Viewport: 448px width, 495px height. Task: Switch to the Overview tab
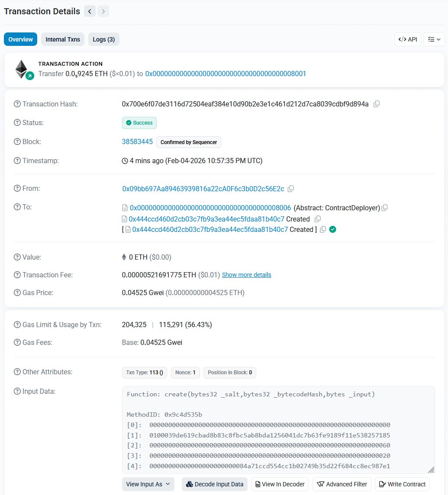pos(20,39)
